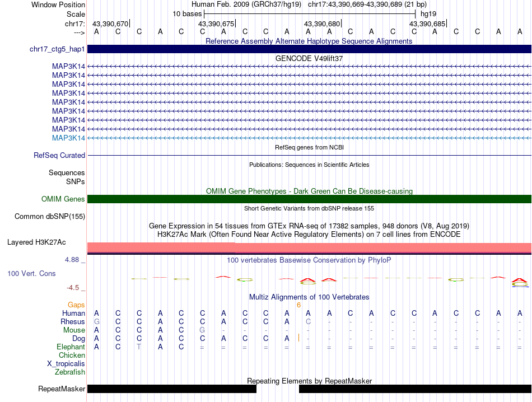Click the SNPs track label

[x=76, y=181]
